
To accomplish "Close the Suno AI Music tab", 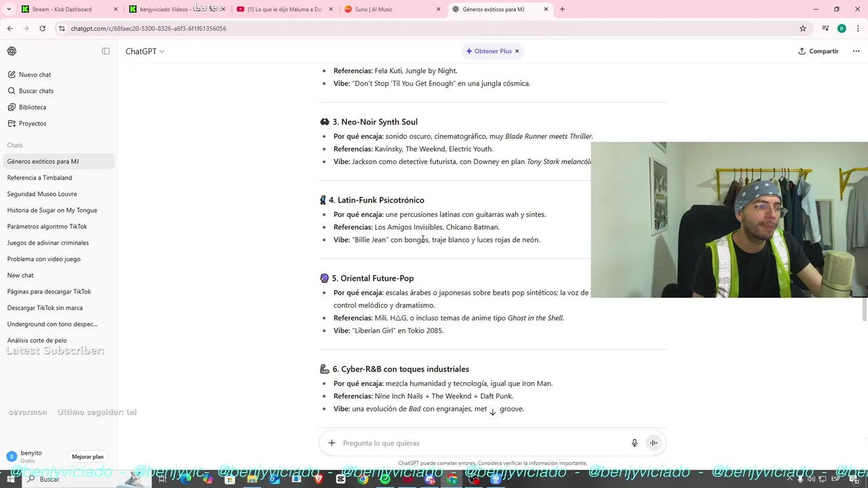I will [x=438, y=9].
